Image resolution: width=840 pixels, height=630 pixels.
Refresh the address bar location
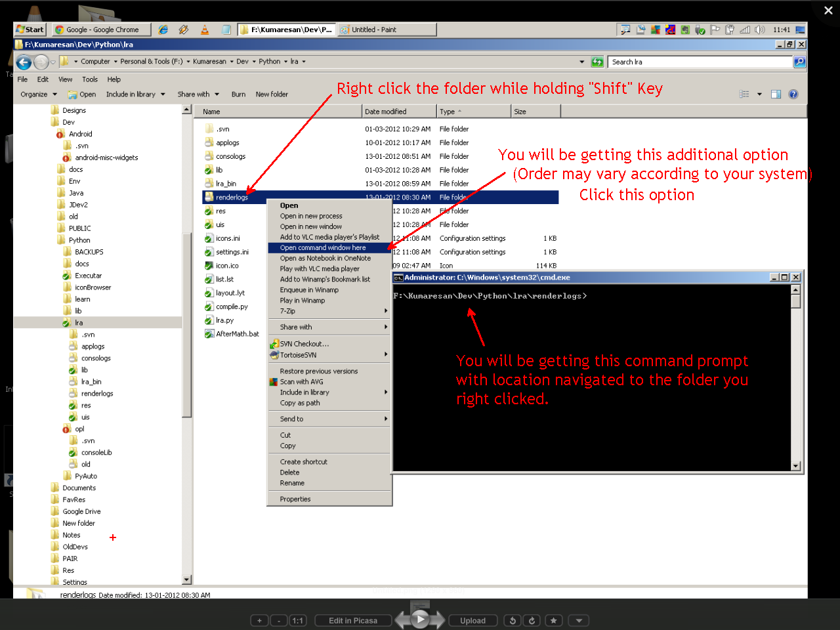click(x=597, y=61)
